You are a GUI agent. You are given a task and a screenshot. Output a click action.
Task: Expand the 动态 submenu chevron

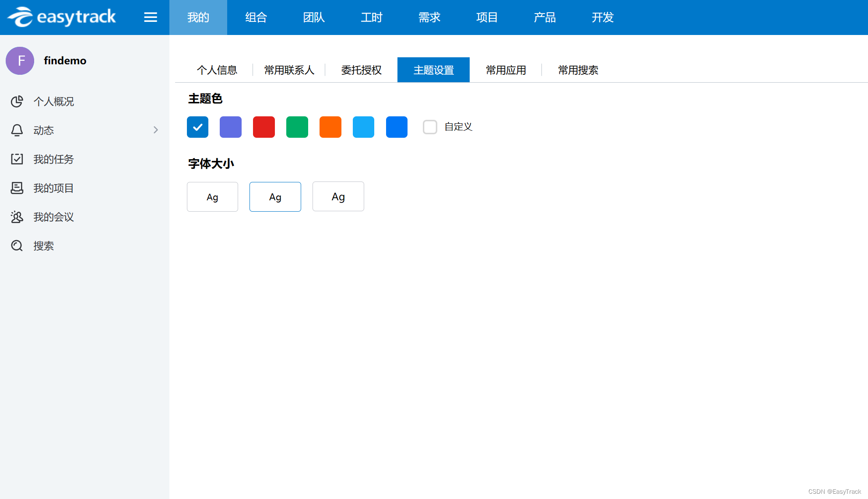156,130
